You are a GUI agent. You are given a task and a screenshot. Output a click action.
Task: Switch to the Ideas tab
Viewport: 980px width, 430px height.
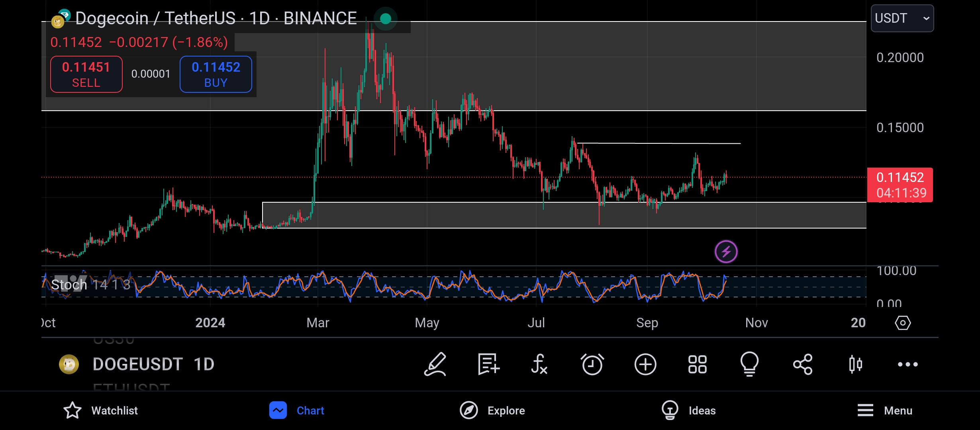(x=689, y=410)
